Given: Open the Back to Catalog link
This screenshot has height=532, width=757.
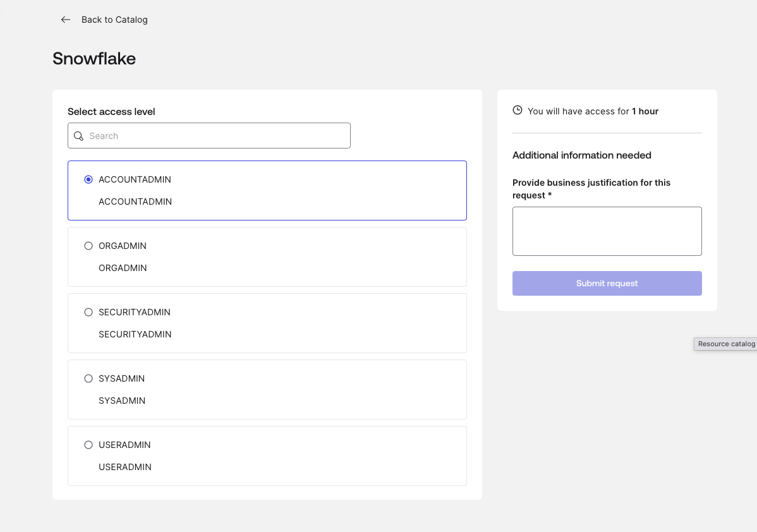Looking at the screenshot, I should [x=114, y=20].
